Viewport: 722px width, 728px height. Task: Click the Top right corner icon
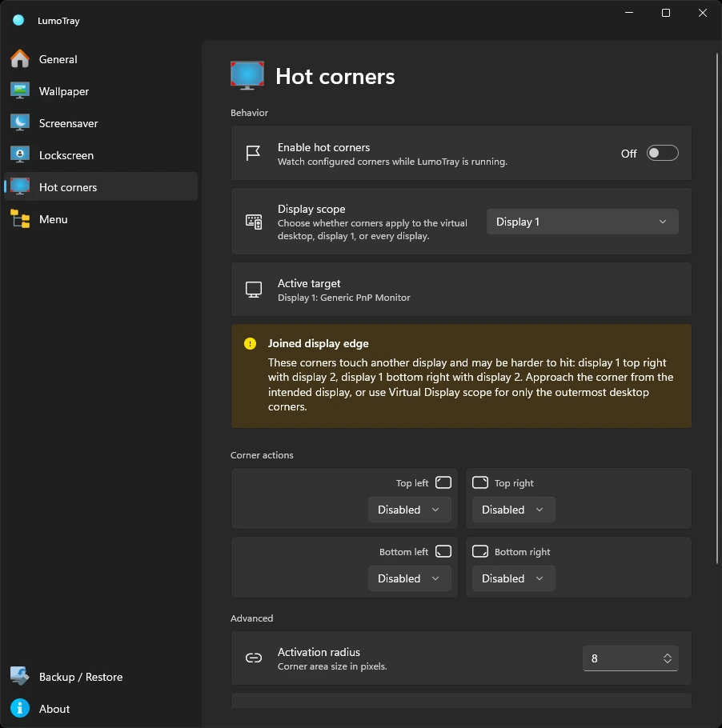pyautogui.click(x=480, y=482)
